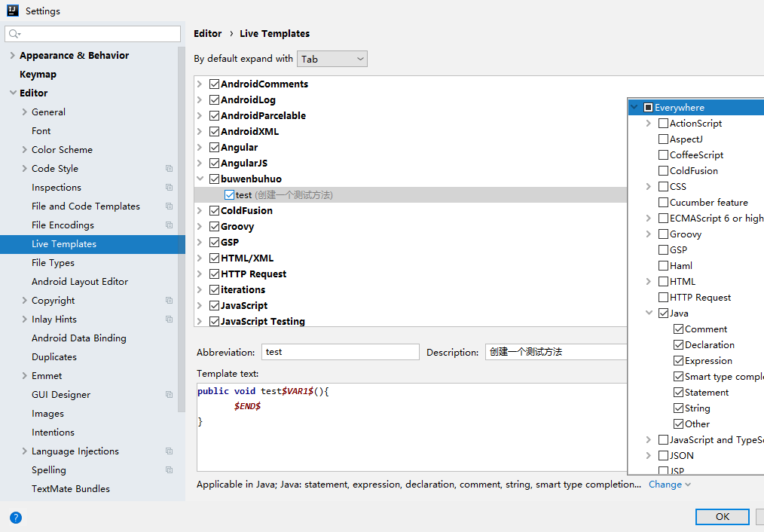Enable the HTTP Request context checkbox
Viewport: 764px width, 532px height.
coord(663,297)
